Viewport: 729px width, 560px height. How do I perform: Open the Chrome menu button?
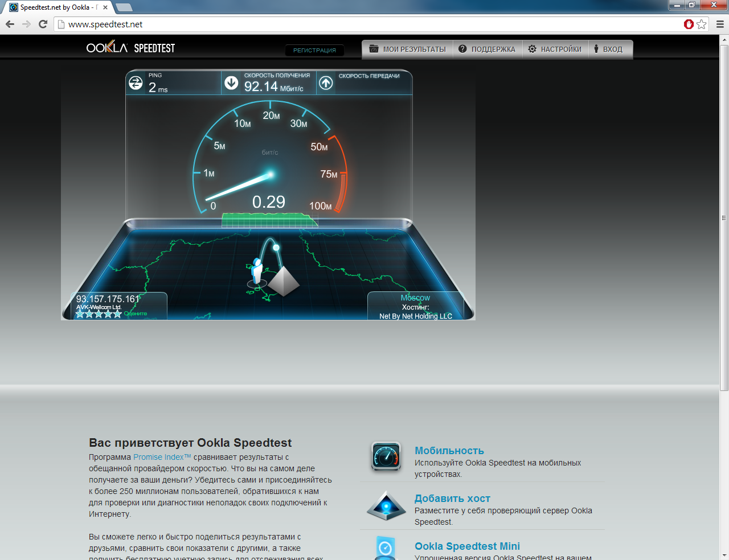720,24
